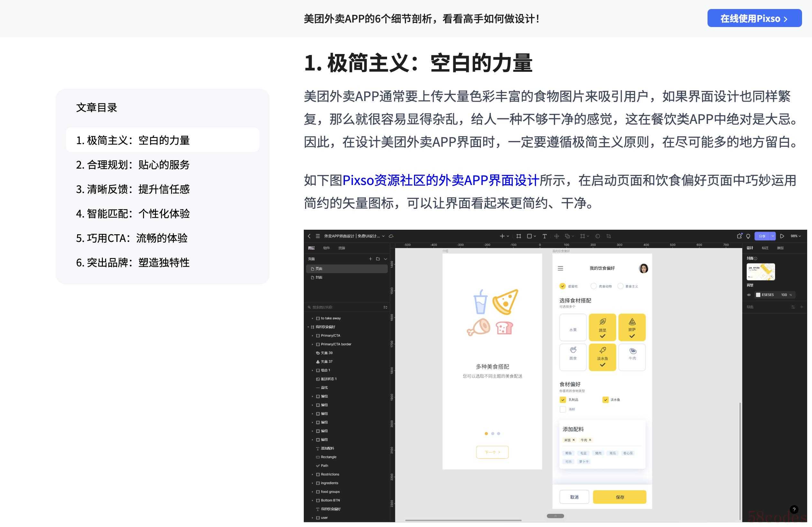The height and width of the screenshot is (527, 812).
Task: Click the user avatar in mockup
Action: click(644, 268)
